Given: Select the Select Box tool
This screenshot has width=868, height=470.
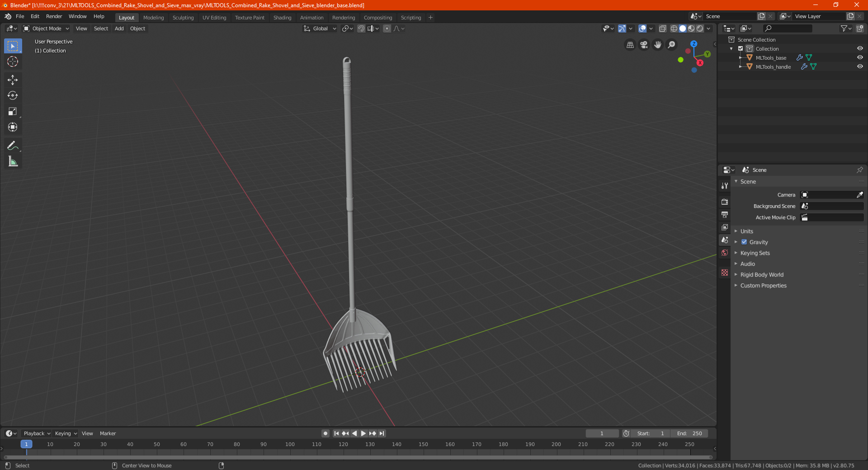Looking at the screenshot, I should (13, 46).
